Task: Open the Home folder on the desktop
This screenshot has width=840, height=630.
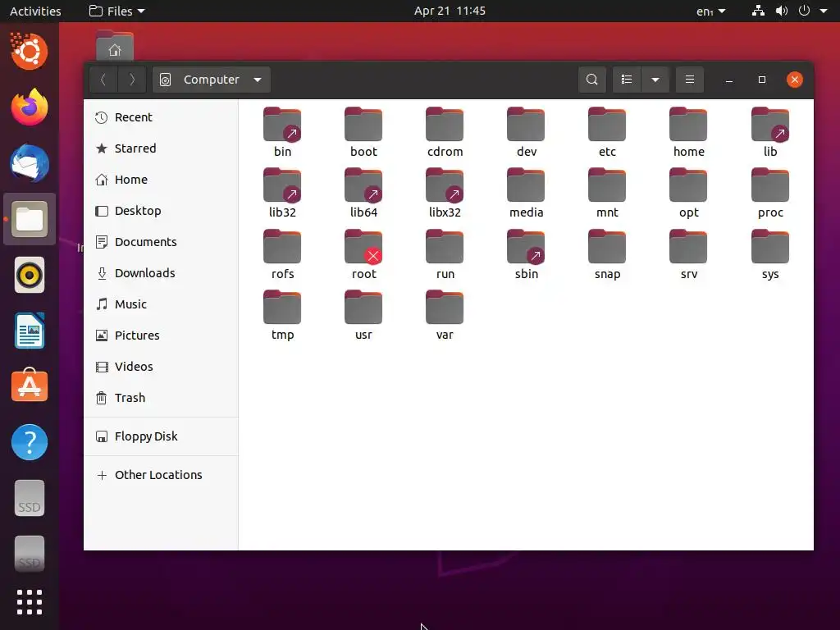Action: pos(115,46)
